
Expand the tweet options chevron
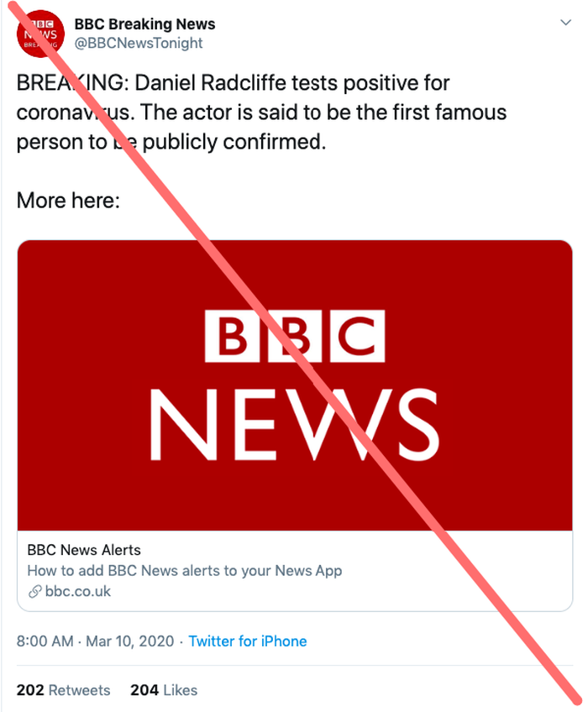point(565,22)
